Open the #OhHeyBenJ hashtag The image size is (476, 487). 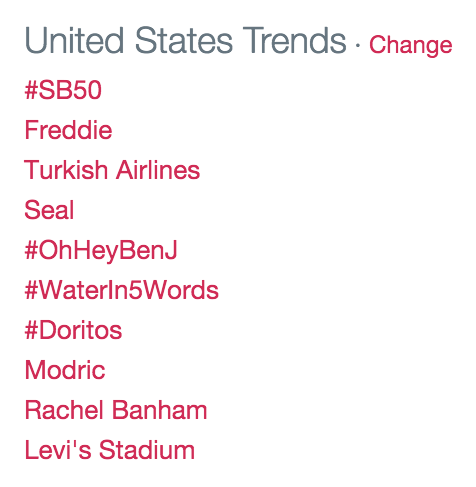[101, 251]
